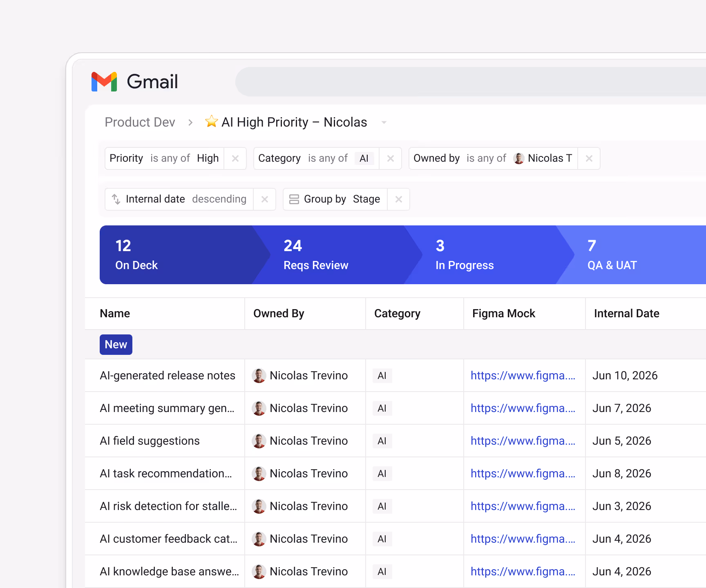Click Nicolas Trevino avatar in risk detection row
706x588 pixels.
(259, 506)
